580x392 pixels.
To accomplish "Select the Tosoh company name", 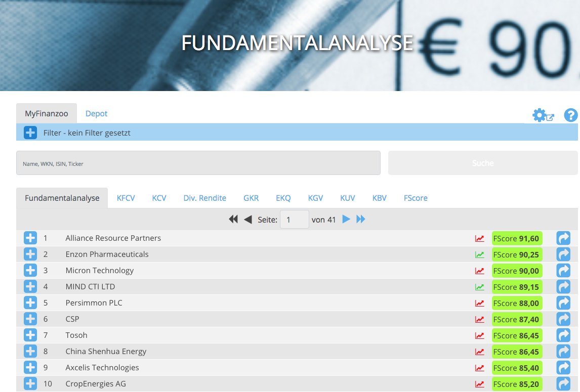I will [x=76, y=335].
